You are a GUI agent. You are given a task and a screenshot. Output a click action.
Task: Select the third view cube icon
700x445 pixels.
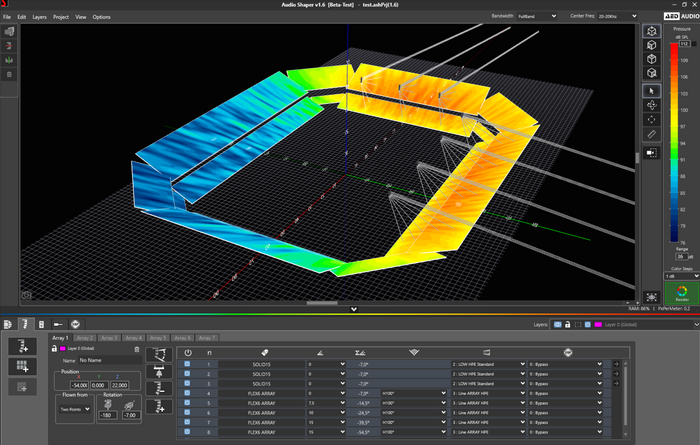point(652,59)
